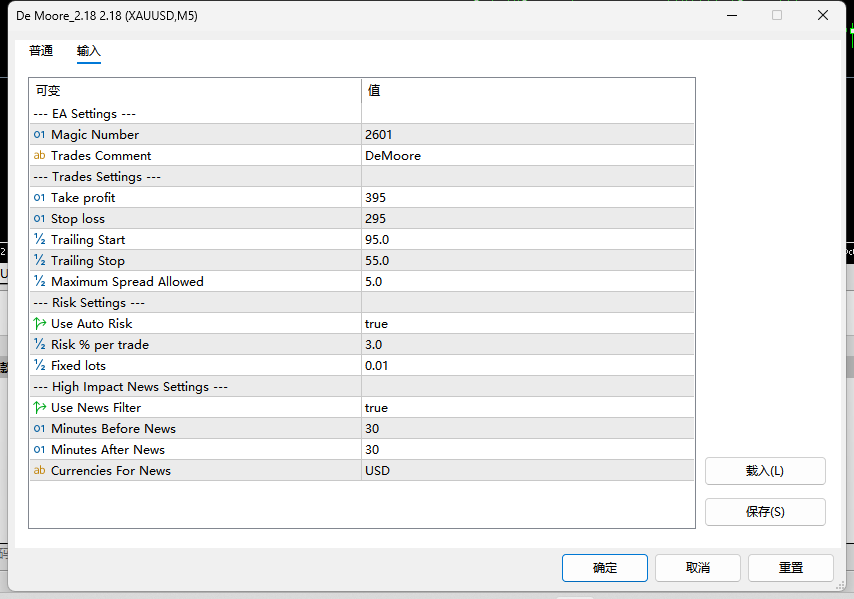Save inputs with the 保存(S) button
854x599 pixels.
765,512
